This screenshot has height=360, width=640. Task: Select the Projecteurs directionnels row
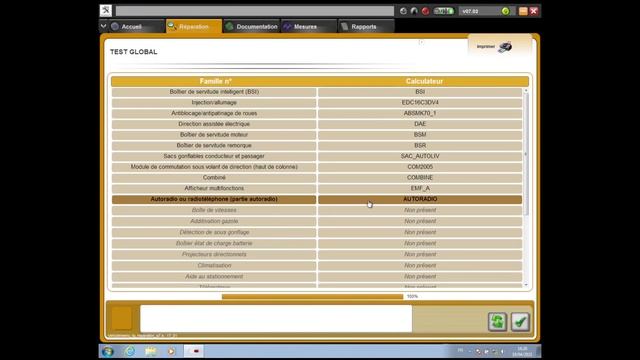(x=214, y=254)
